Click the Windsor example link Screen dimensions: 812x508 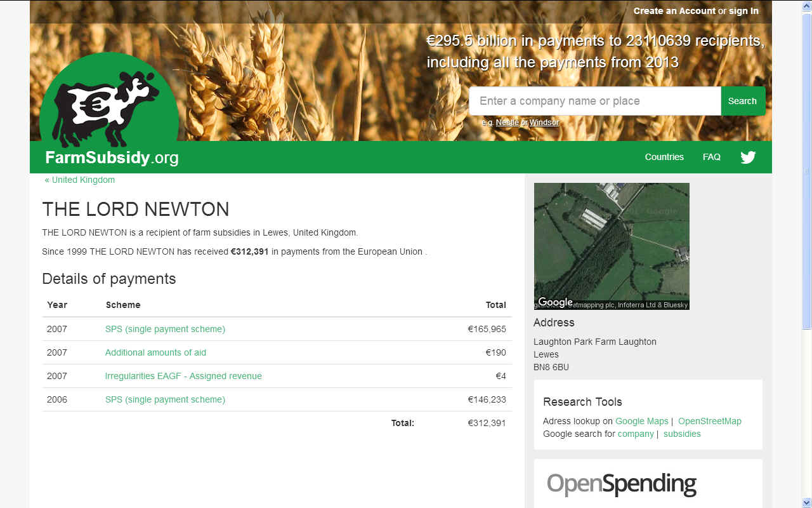[x=544, y=123]
